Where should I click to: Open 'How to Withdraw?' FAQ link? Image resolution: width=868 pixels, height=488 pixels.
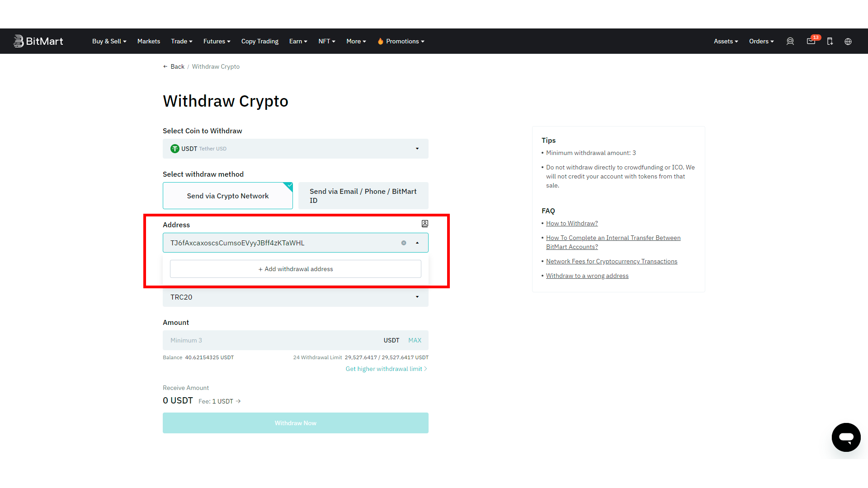pyautogui.click(x=572, y=223)
